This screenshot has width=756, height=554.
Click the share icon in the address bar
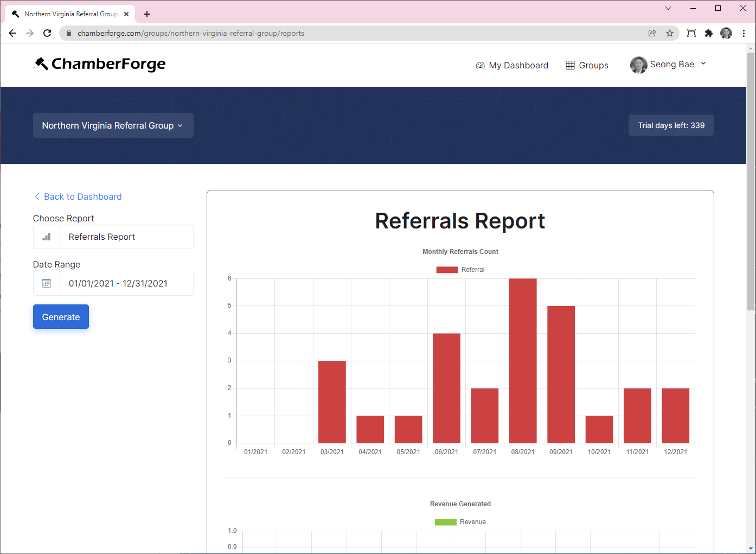click(x=652, y=33)
